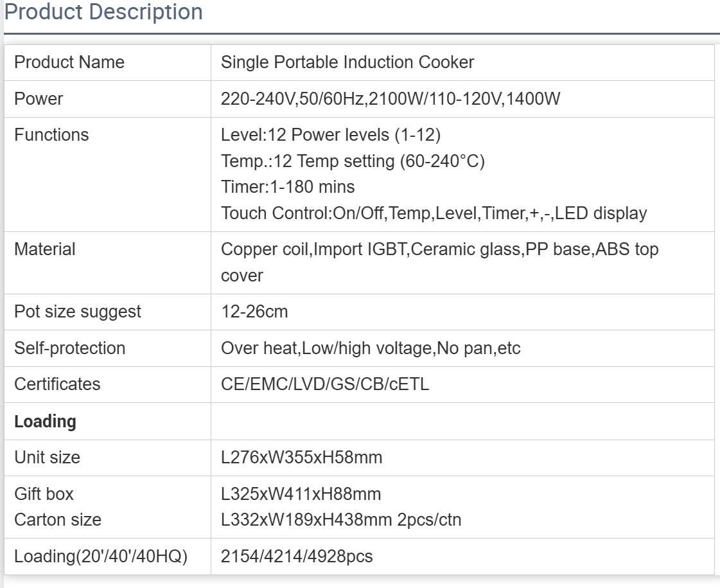The width and height of the screenshot is (720, 588).
Task: Click the Temp setting 60-240°C line
Action: 353,161
